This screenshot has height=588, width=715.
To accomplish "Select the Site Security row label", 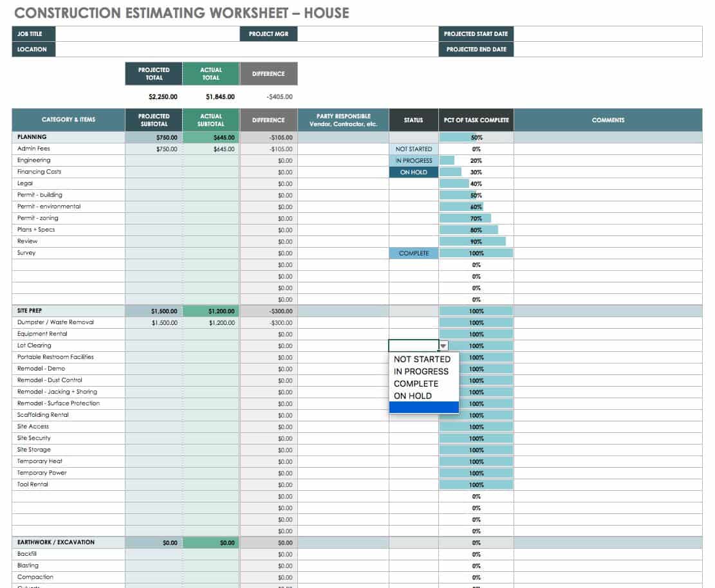I will click(33, 438).
